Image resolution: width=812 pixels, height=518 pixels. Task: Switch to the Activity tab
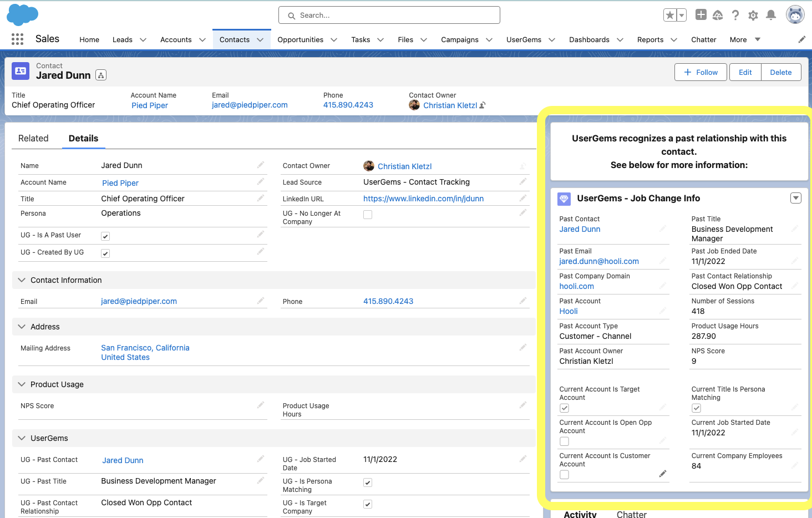pos(580,514)
